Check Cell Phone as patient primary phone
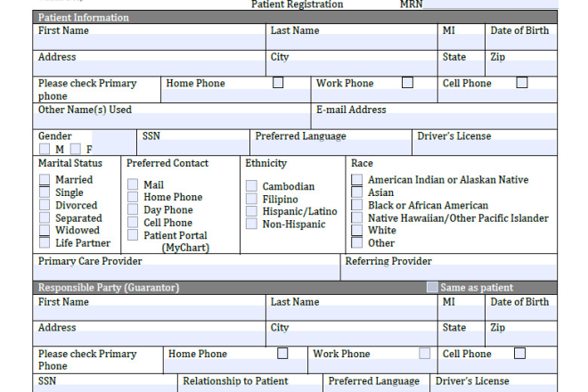 (x=522, y=83)
